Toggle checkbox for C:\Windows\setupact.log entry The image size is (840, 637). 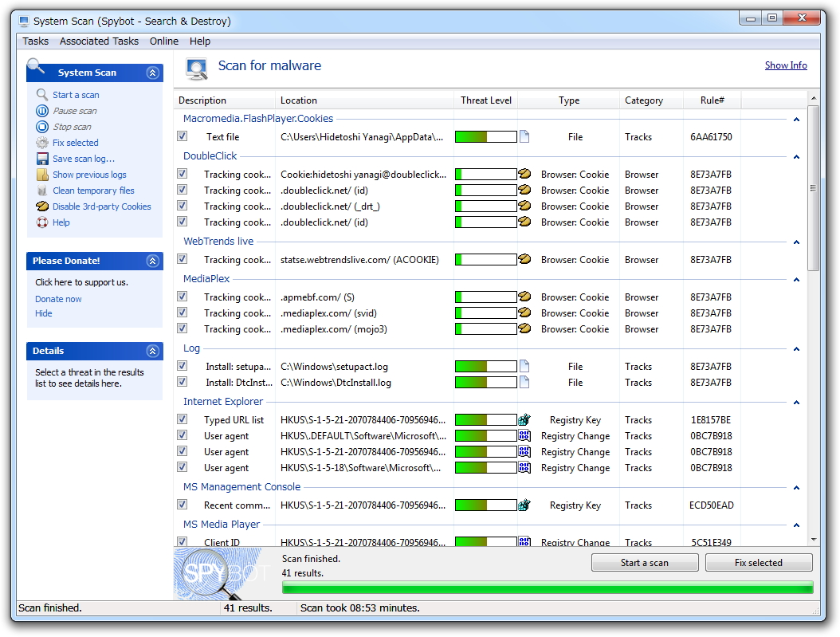tap(183, 366)
